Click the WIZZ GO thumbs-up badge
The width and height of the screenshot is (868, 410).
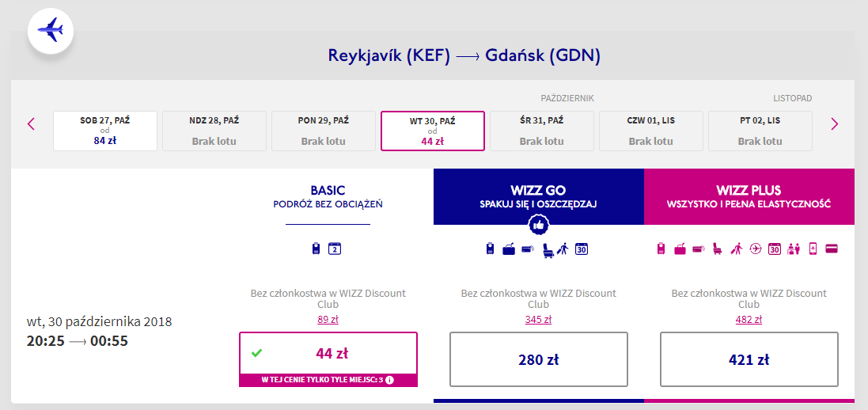(539, 225)
